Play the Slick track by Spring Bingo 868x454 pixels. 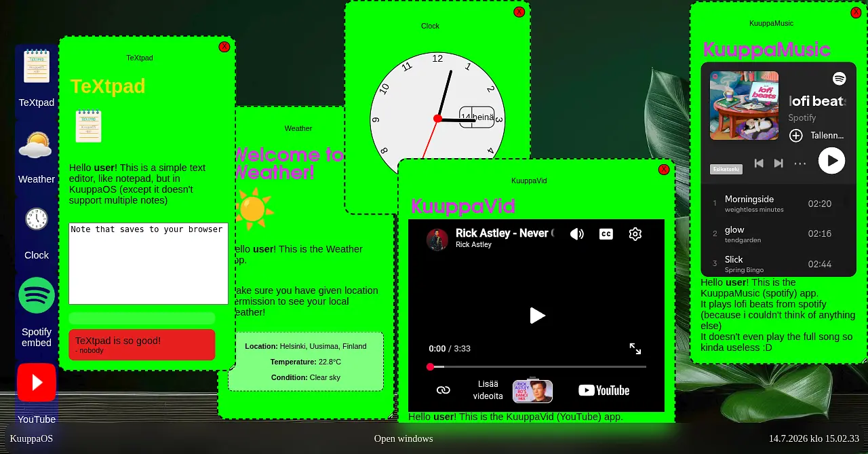(x=778, y=264)
